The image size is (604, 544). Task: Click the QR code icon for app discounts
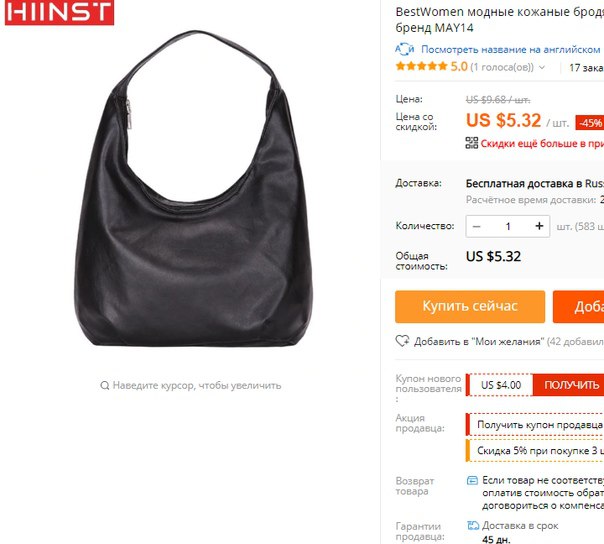[471, 143]
